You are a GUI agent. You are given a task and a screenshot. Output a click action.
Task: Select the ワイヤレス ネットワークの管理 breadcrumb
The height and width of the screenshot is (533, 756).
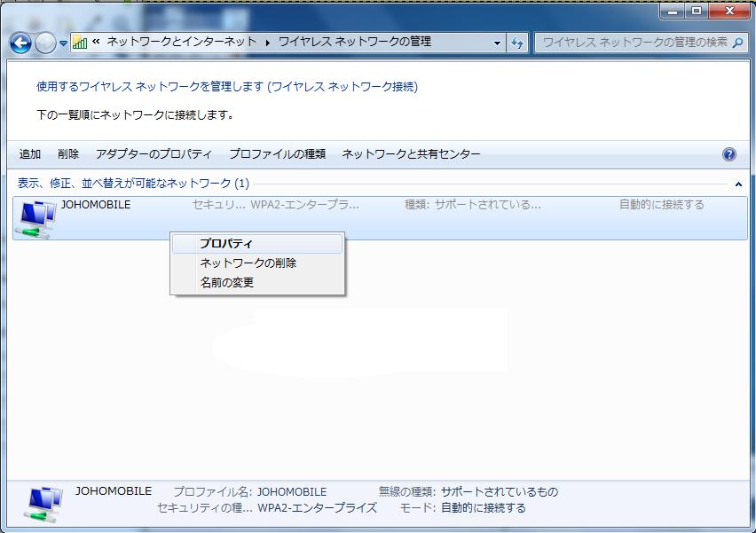355,42
